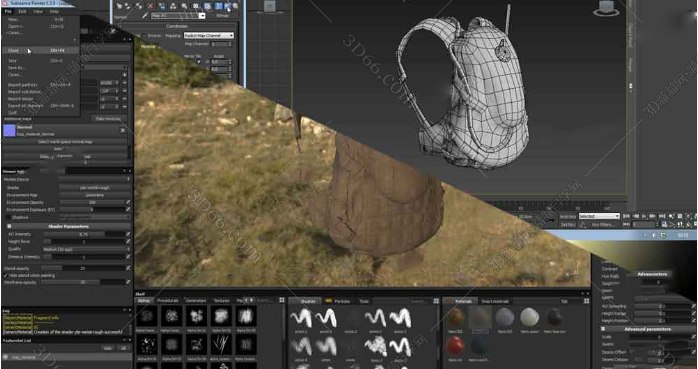The width and height of the screenshot is (698, 369).
Task: Click the Auto Key button in 3ds Max
Action: (x=568, y=216)
